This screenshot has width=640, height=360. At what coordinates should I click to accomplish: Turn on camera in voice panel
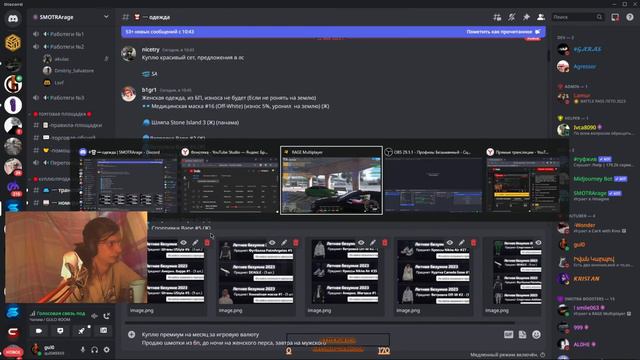(39, 331)
